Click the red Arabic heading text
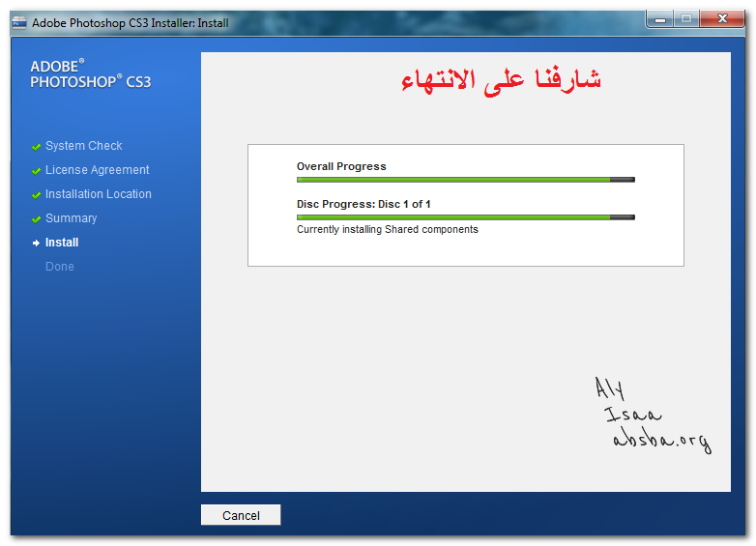Image resolution: width=756 pixels, height=546 pixels. pos(502,80)
